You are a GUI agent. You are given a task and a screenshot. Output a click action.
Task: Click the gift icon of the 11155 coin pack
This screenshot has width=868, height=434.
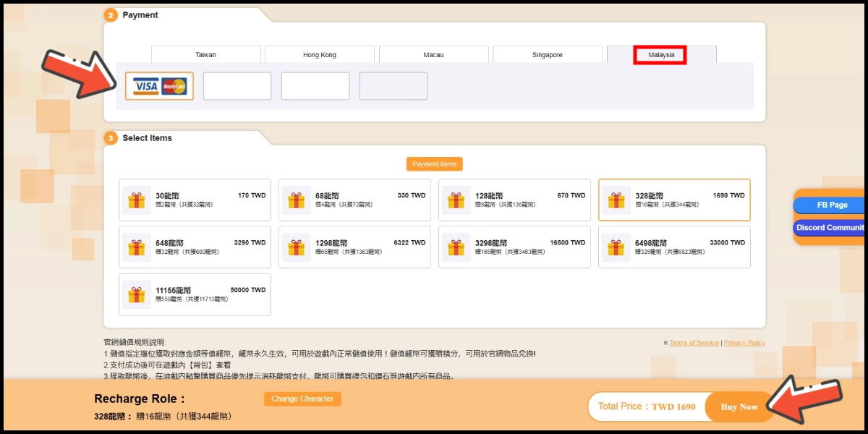point(137,294)
